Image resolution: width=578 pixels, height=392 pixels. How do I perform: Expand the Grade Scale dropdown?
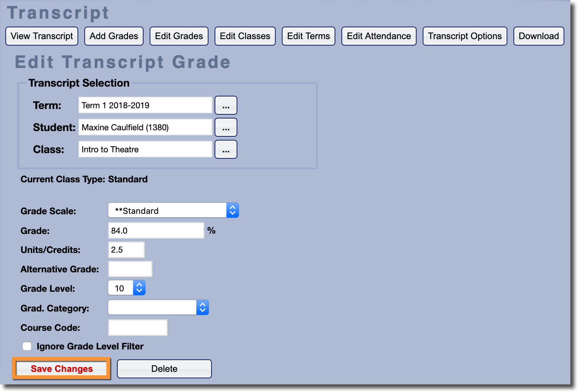tap(173, 210)
